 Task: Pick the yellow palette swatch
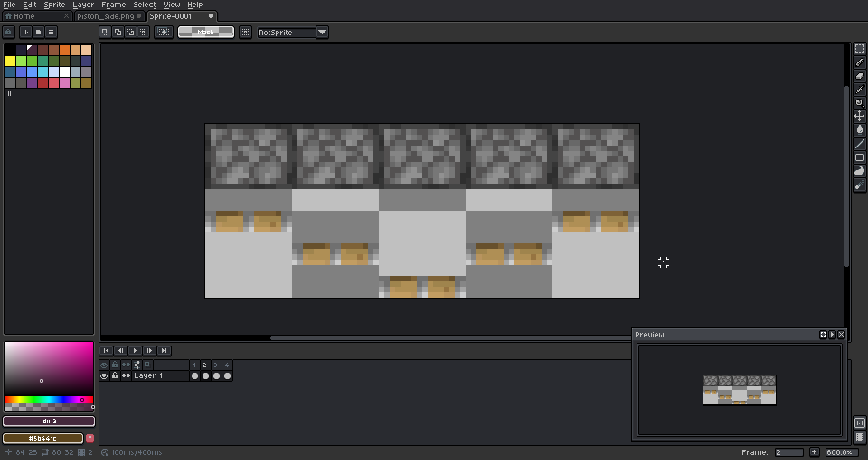pyautogui.click(x=10, y=61)
